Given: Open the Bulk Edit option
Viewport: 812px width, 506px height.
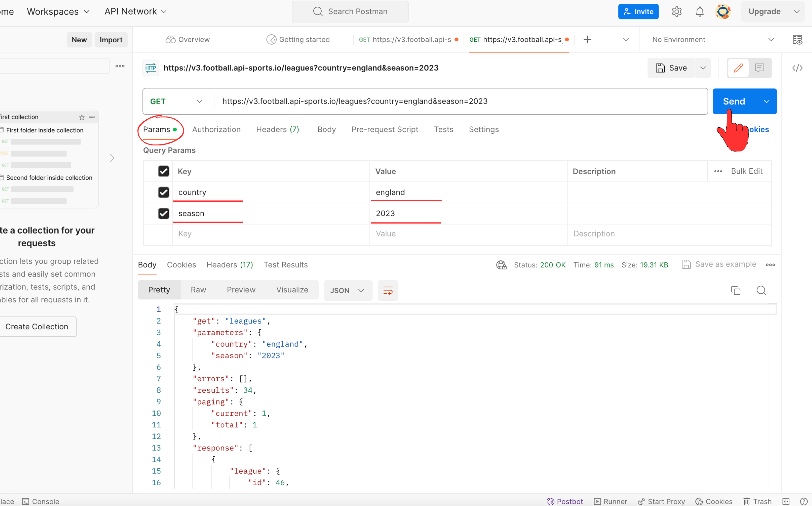Looking at the screenshot, I should point(747,171).
